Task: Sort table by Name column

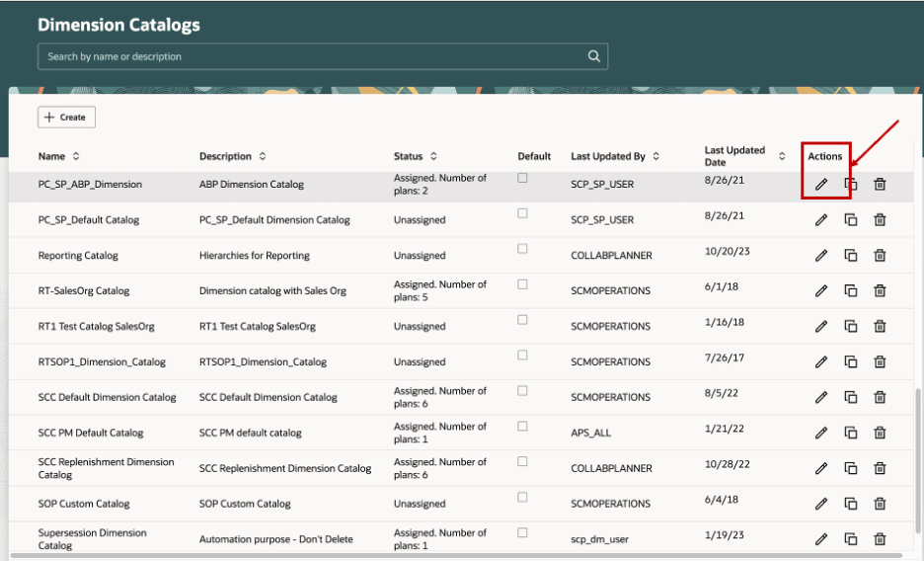Action: point(75,156)
